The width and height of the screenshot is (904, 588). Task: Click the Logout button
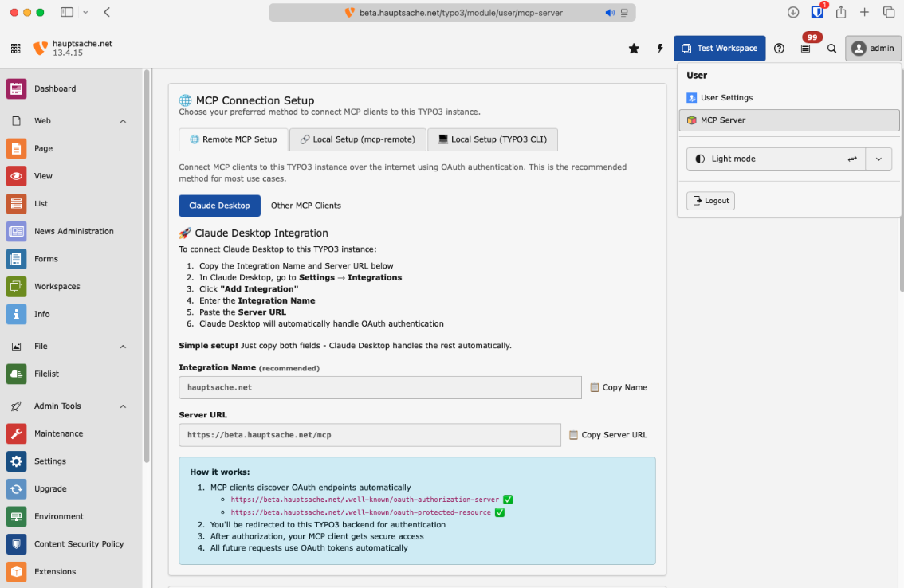[x=710, y=201]
